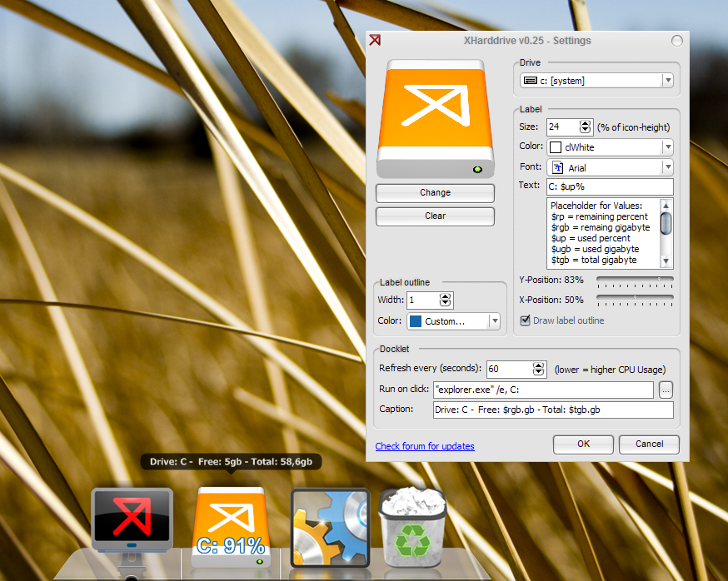Open the outline Color Custom dropdown
Image resolution: width=728 pixels, height=581 pixels.
click(x=495, y=320)
